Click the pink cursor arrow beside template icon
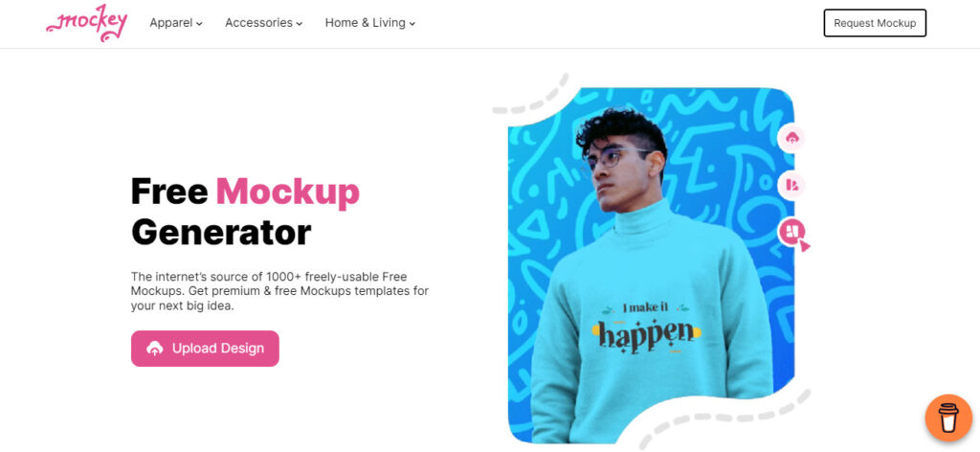Image resolution: width=980 pixels, height=452 pixels. (804, 246)
